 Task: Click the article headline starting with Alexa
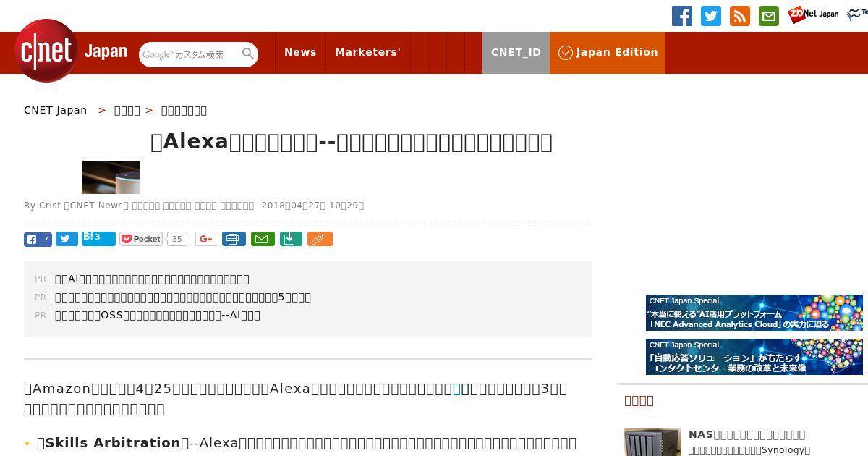352,142
